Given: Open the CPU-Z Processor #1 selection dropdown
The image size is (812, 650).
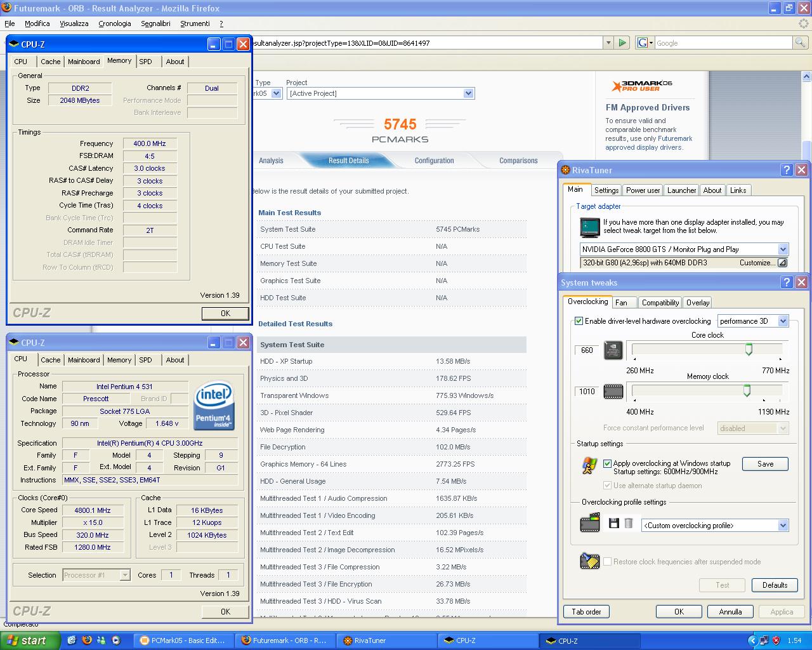Looking at the screenshot, I should click(x=125, y=575).
